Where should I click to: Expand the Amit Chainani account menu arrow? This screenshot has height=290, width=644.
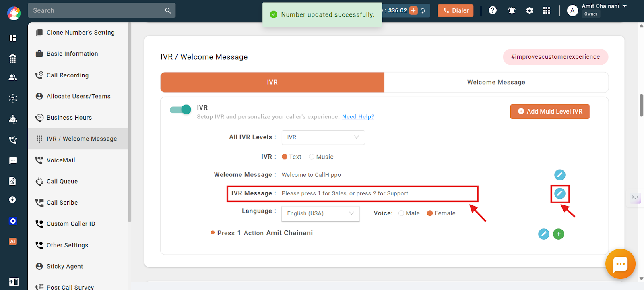pos(625,6)
